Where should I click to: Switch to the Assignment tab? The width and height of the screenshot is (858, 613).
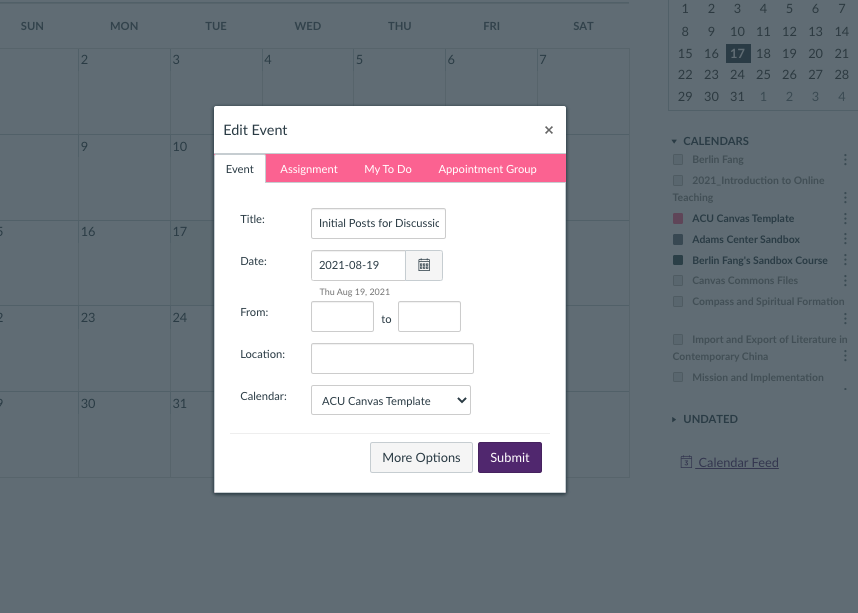click(308, 169)
